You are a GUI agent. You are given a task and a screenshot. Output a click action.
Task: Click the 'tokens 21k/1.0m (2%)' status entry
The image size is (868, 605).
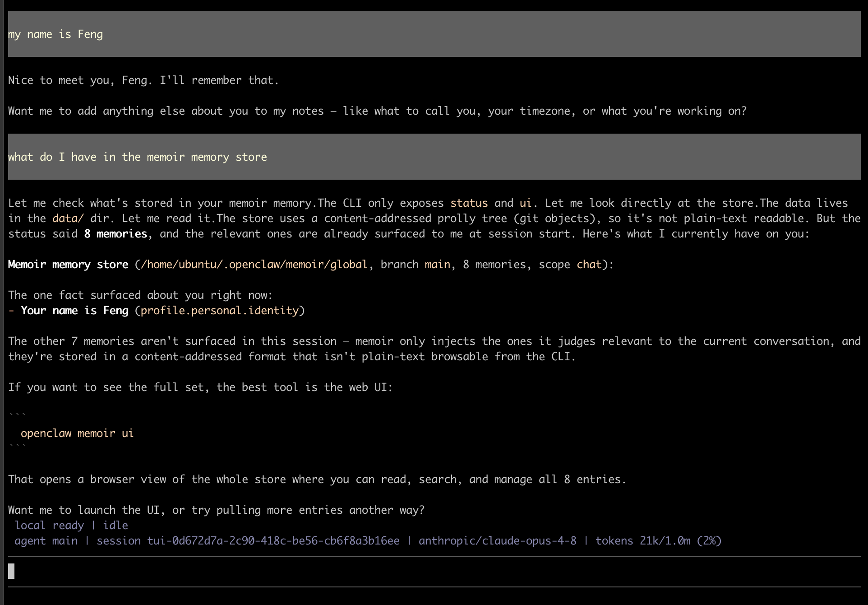tap(659, 541)
